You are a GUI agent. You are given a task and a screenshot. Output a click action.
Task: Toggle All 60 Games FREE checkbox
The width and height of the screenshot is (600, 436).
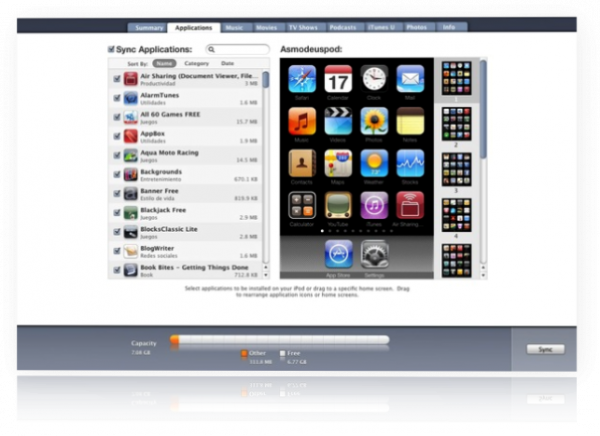pos(117,117)
